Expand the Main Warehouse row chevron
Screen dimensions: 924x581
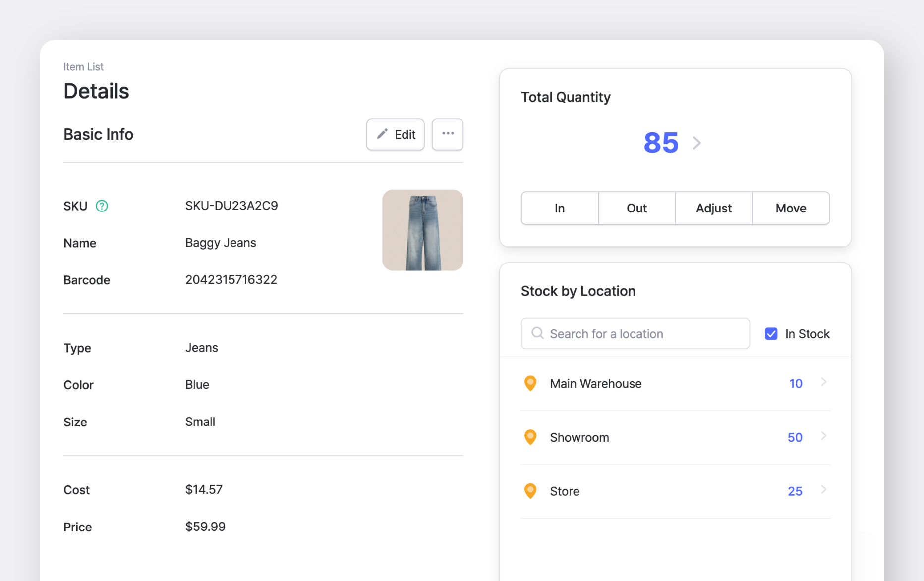point(823,382)
